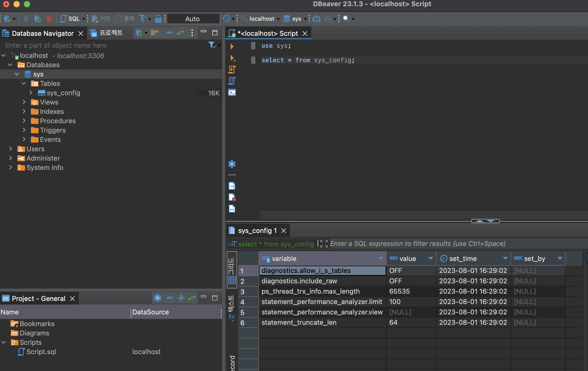Select the 65535 value cell

pos(411,291)
